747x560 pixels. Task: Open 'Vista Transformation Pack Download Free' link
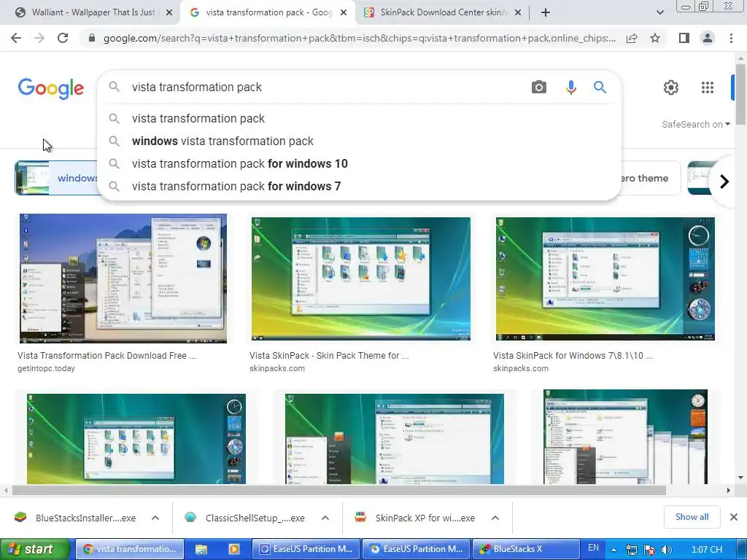click(107, 355)
